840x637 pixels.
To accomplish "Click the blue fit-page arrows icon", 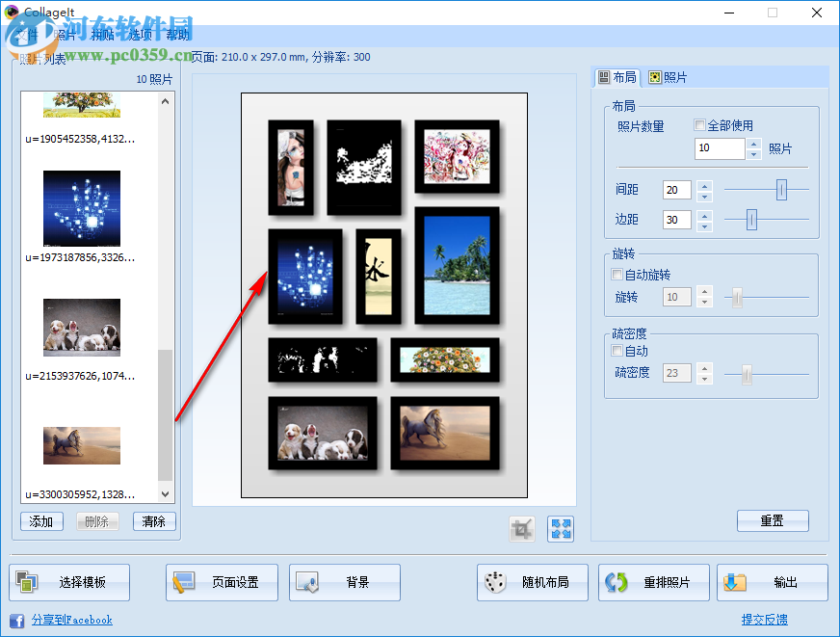I will pos(559,528).
